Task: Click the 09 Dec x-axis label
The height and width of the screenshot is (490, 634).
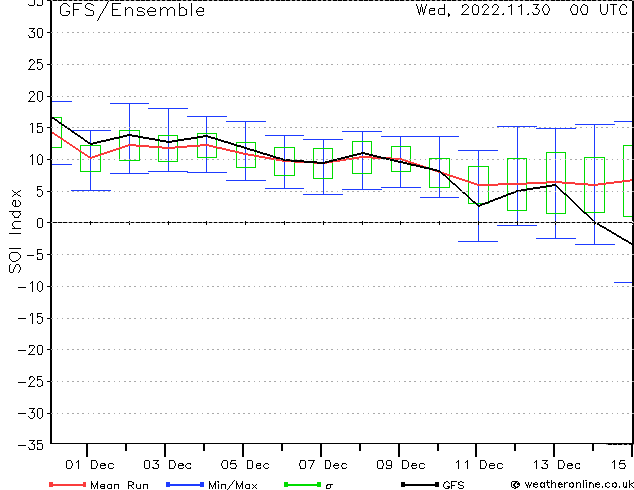Action: tap(401, 465)
